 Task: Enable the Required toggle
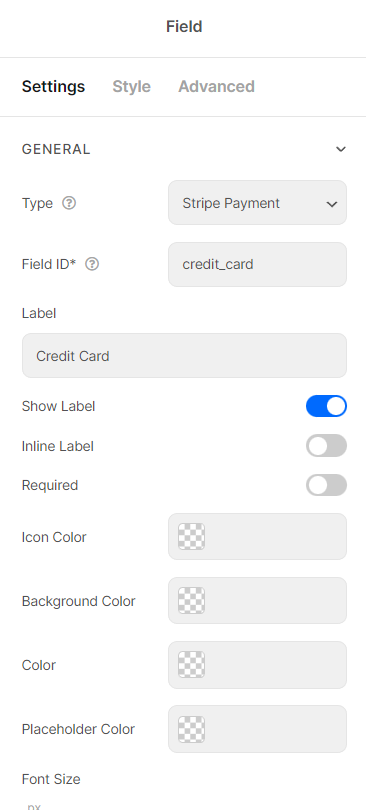click(x=326, y=485)
